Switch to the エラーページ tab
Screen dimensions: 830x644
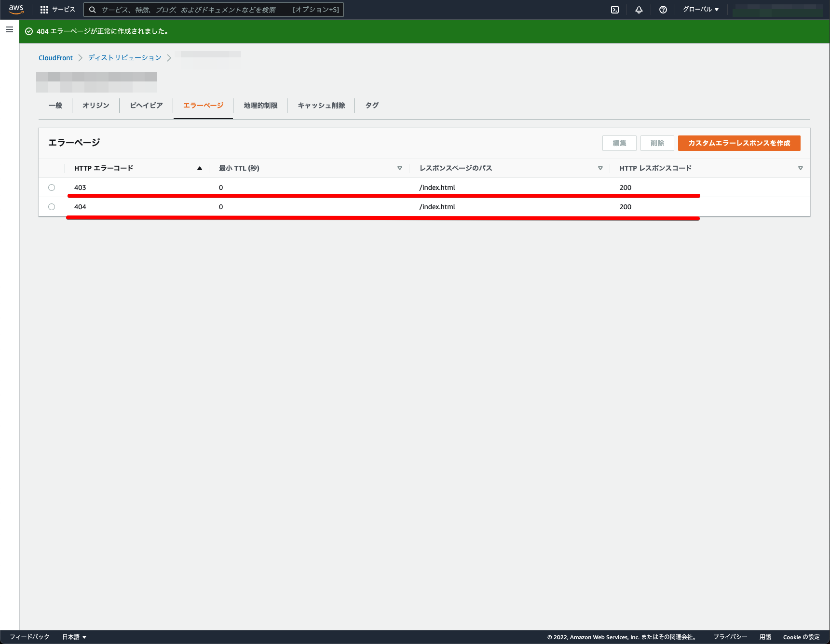203,105
